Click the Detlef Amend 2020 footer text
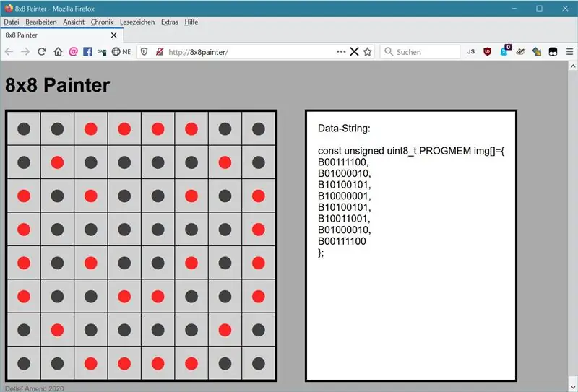This screenshot has width=578, height=392. (34, 388)
